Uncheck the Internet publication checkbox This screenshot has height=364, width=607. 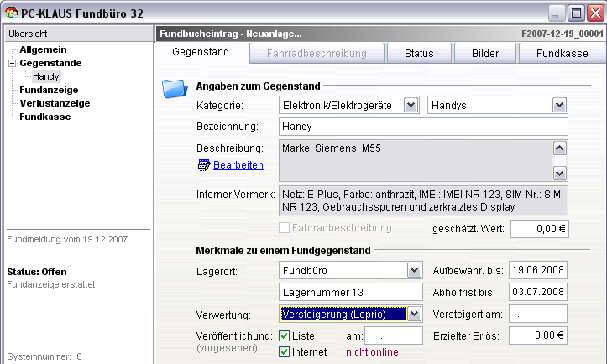pos(284,351)
